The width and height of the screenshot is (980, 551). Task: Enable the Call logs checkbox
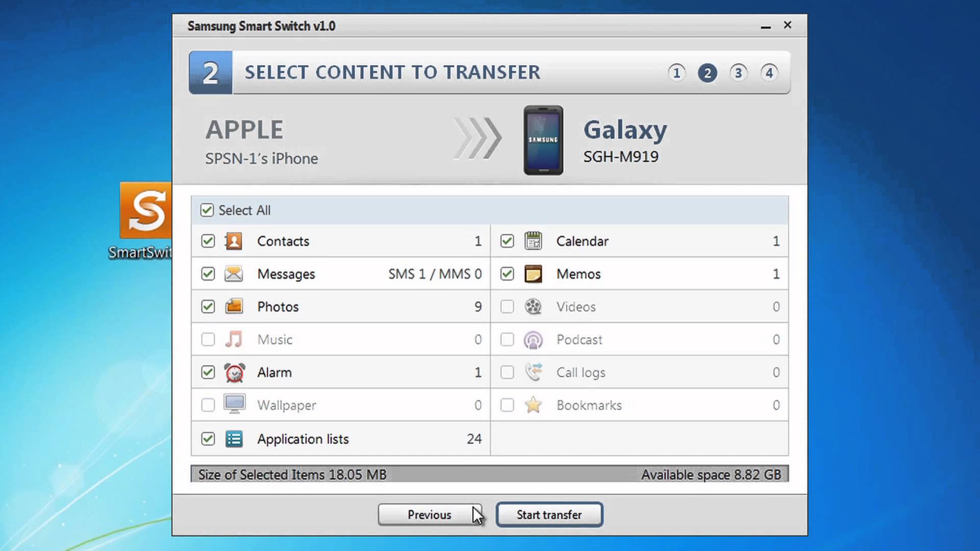[506, 373]
